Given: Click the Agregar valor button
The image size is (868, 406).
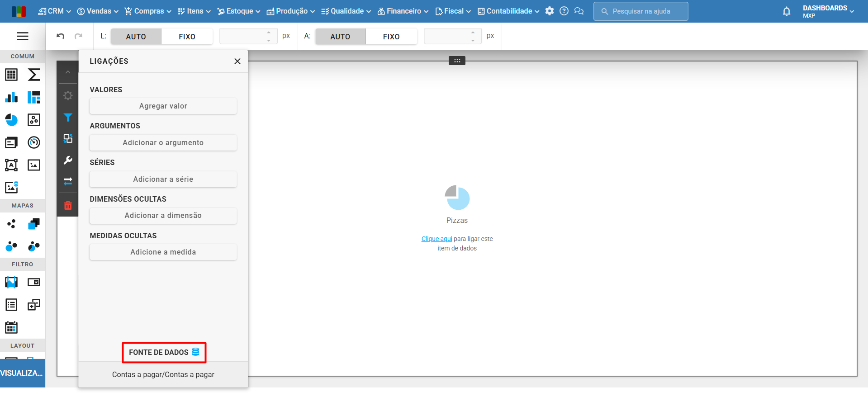Looking at the screenshot, I should click(x=163, y=106).
